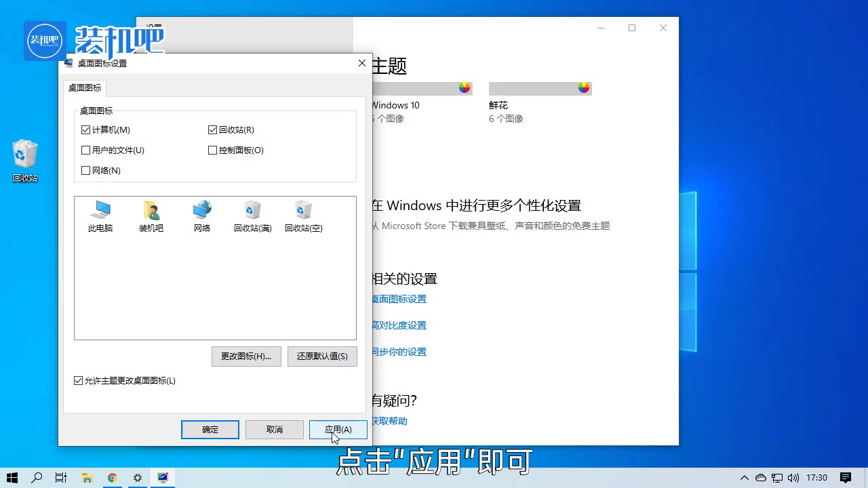Switch to the 桌面图标 tab

coord(85,88)
